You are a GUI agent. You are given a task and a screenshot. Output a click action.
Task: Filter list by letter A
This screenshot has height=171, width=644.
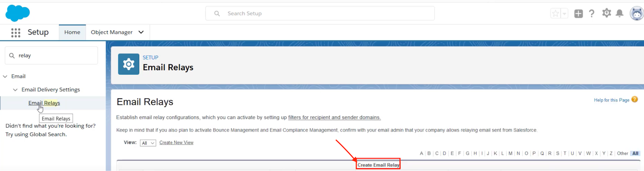coord(421,153)
